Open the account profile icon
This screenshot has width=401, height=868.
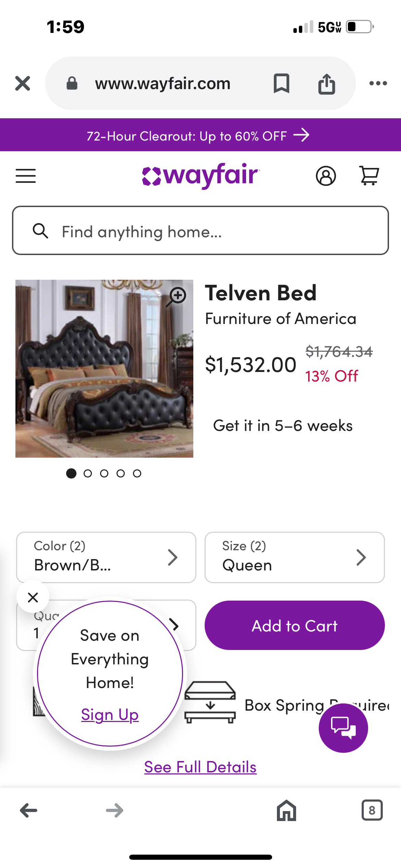point(326,176)
